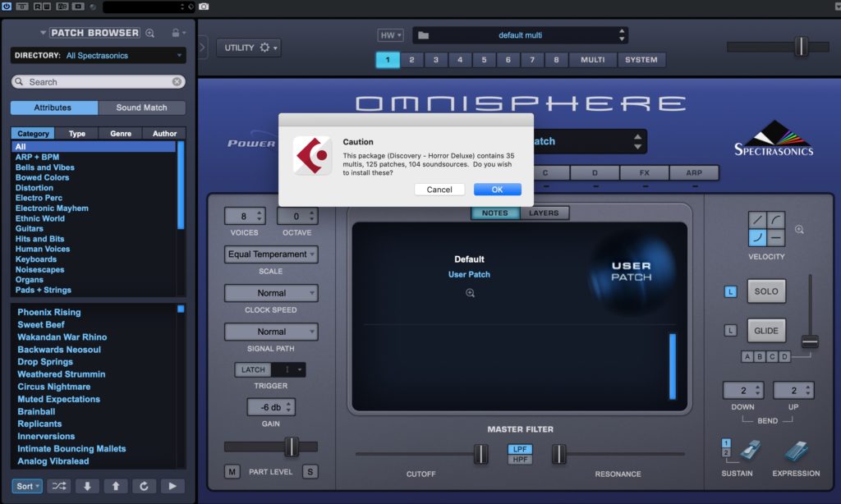This screenshot has width=841, height=504.
Task: Click the play audition button in browser footer
Action: pyautogui.click(x=172, y=486)
